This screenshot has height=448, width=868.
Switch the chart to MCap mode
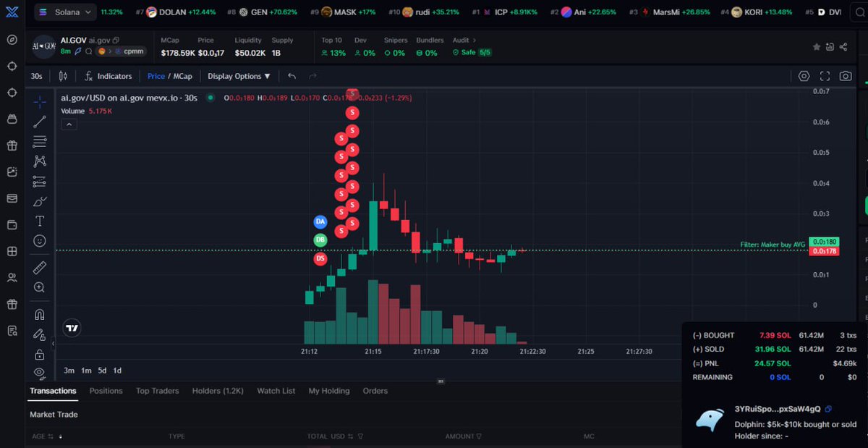click(182, 76)
